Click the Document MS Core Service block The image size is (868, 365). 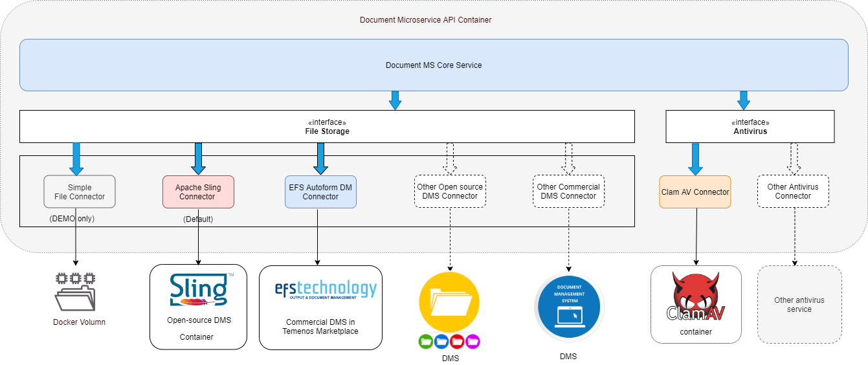434,65
